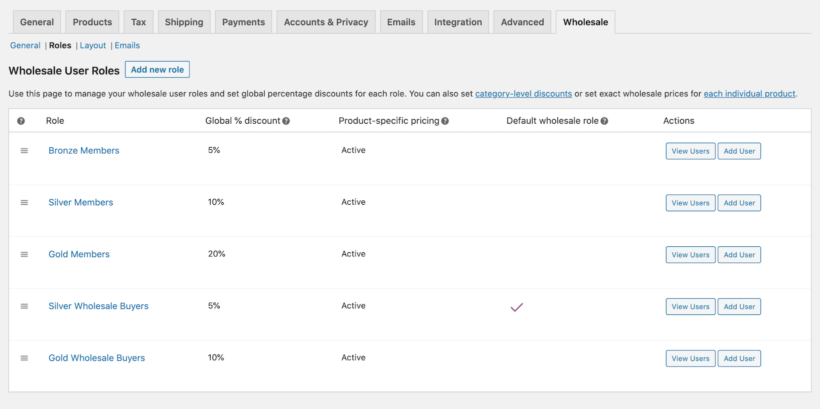Click drag handle for Silver Members row
Viewport: 820px width, 409px height.
click(x=24, y=202)
